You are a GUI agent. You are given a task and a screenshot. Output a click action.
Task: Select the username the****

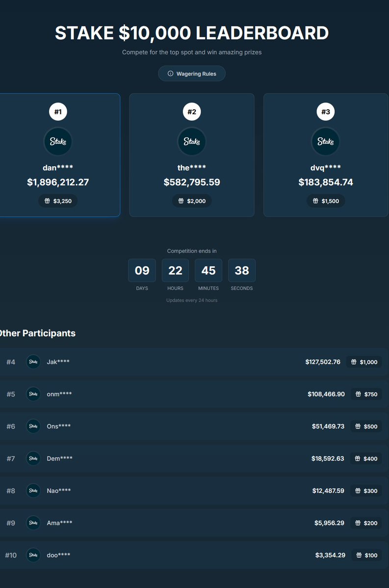[192, 168]
